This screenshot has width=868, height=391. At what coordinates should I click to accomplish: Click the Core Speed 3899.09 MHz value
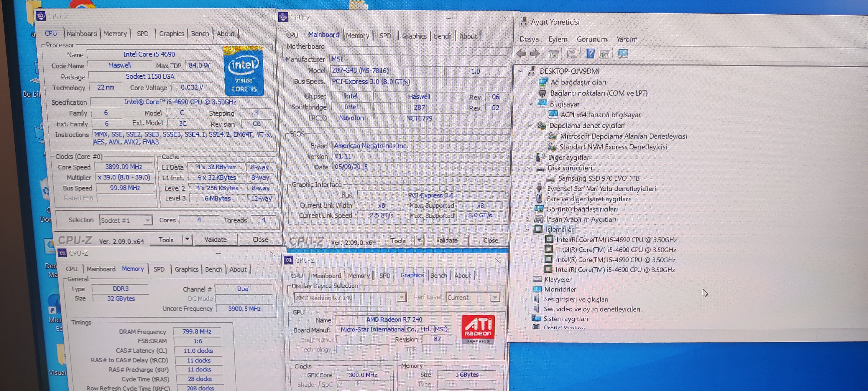point(123,167)
